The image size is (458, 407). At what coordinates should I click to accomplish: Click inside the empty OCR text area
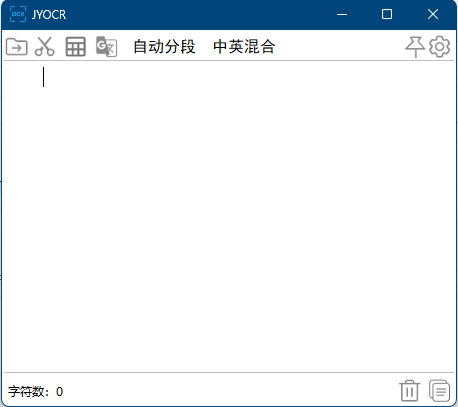229,217
